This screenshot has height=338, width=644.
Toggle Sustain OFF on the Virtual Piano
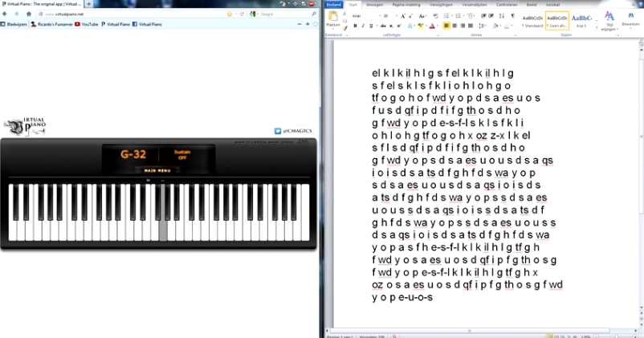coord(182,155)
